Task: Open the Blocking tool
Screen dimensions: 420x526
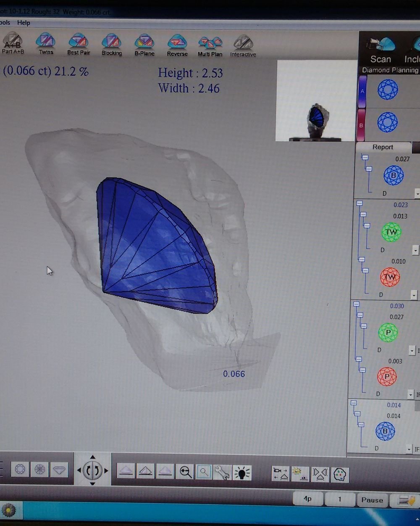Action: pos(111,45)
